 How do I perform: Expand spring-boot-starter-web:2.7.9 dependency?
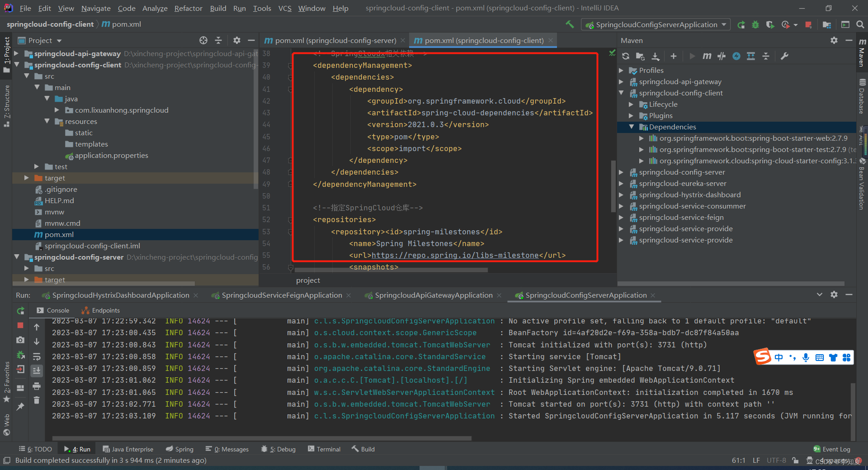[641, 138]
